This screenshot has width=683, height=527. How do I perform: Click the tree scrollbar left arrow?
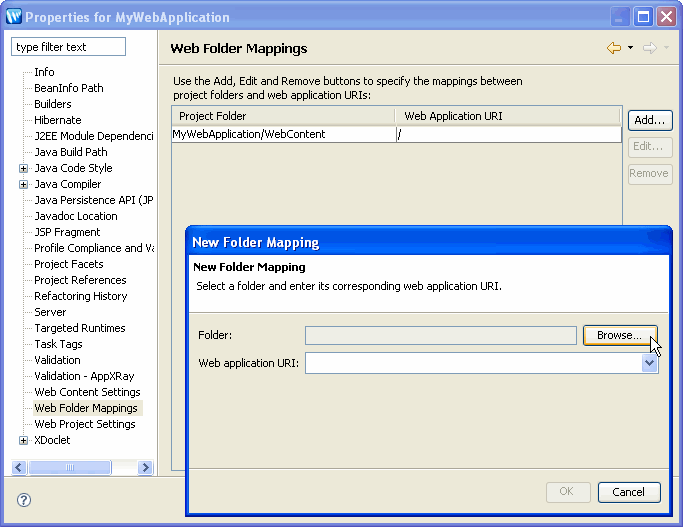(19, 468)
